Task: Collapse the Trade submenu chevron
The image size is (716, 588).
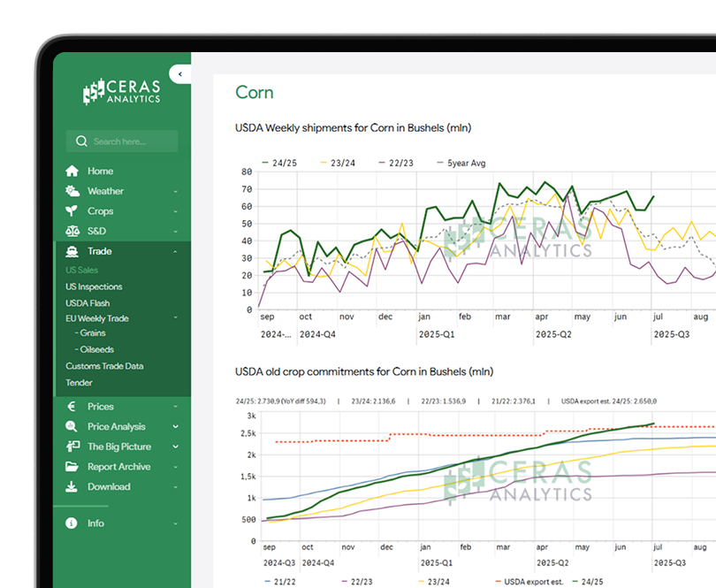Action: pyautogui.click(x=175, y=252)
